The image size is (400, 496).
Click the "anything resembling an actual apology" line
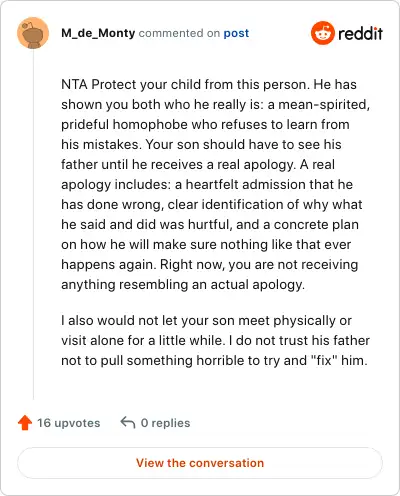coord(183,285)
